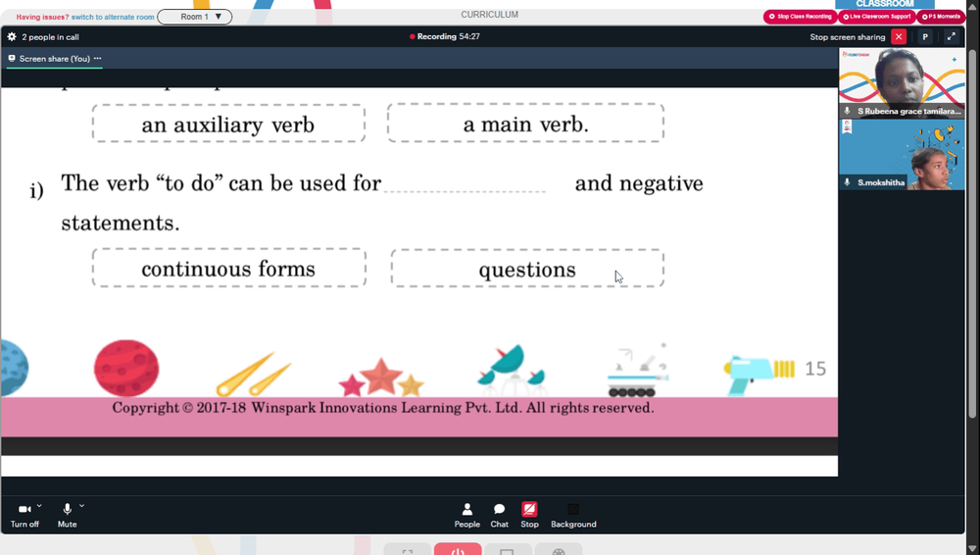Click switch to alternate room link
Viewport: 980px width, 555px height.
[x=113, y=17]
